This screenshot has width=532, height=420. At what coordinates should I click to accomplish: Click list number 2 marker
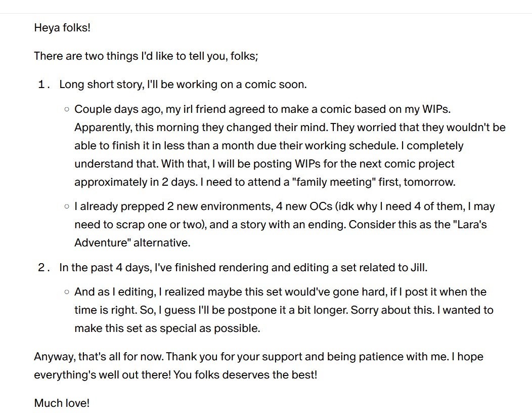44,268
